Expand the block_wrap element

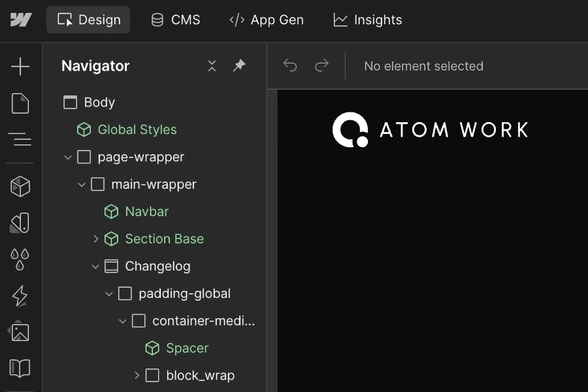tap(136, 375)
